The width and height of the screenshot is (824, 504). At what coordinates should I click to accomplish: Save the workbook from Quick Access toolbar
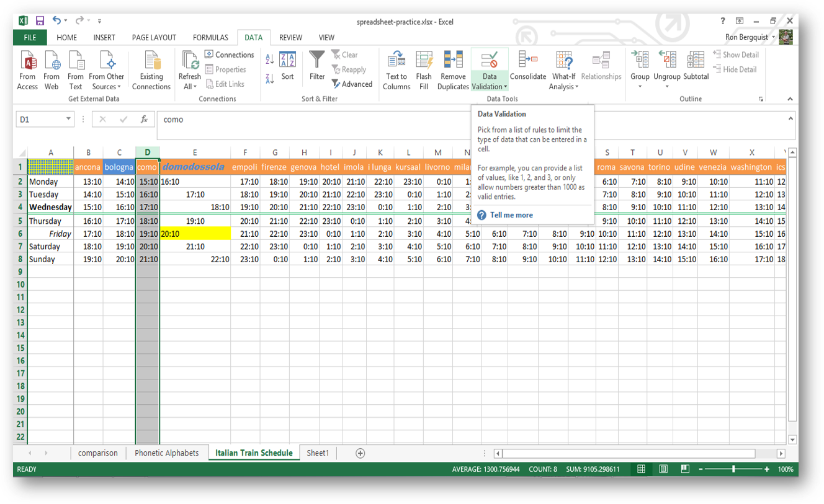pos(40,20)
